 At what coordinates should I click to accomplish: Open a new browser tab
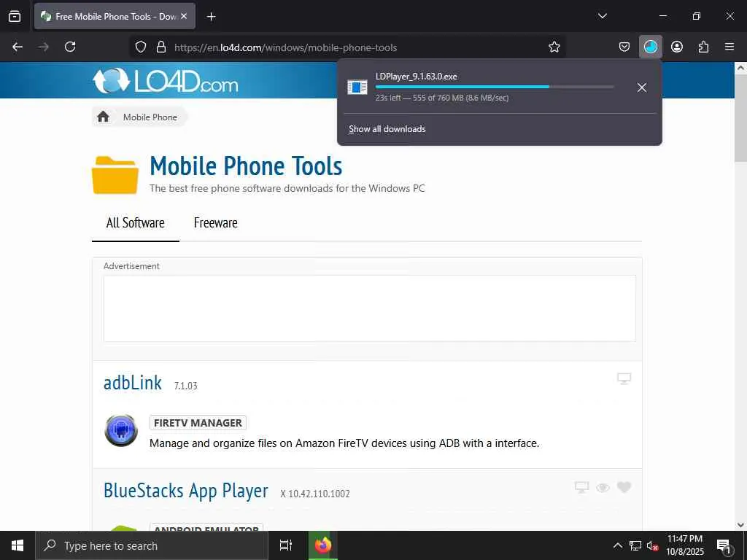click(x=212, y=17)
